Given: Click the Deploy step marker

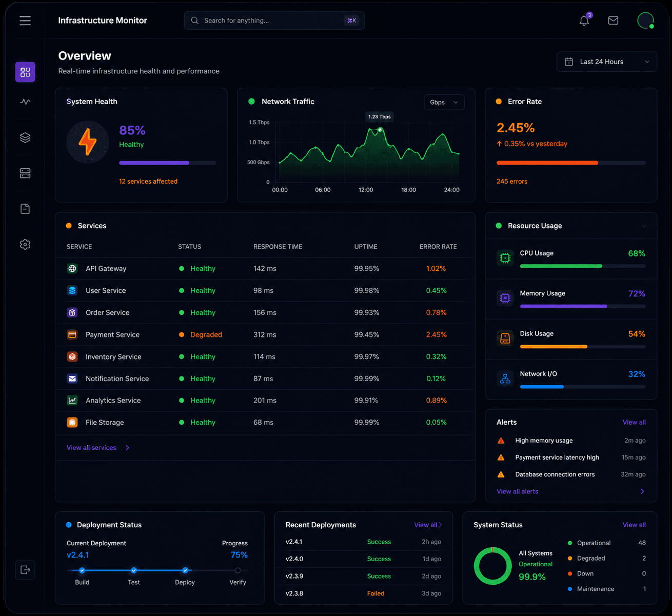Looking at the screenshot, I should coord(185,570).
